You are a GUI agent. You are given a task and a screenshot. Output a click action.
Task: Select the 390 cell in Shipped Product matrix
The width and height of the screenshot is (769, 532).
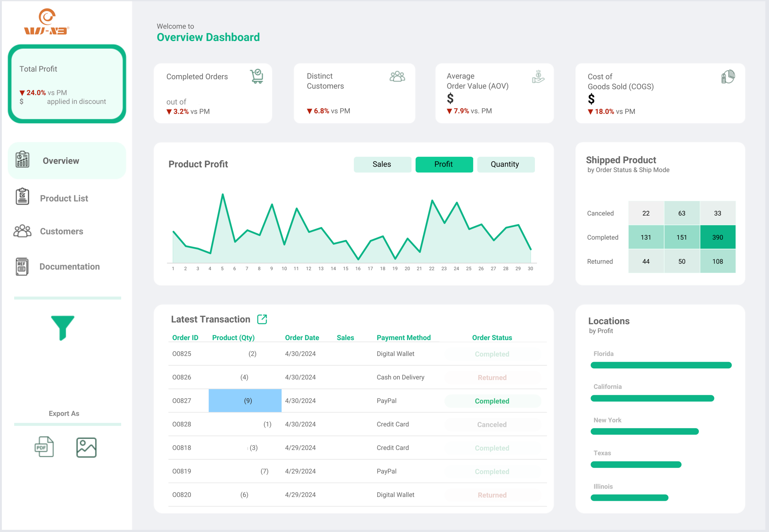pyautogui.click(x=717, y=237)
